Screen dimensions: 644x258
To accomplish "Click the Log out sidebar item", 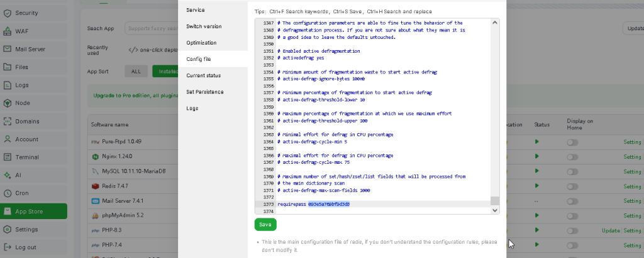I will (x=34, y=247).
